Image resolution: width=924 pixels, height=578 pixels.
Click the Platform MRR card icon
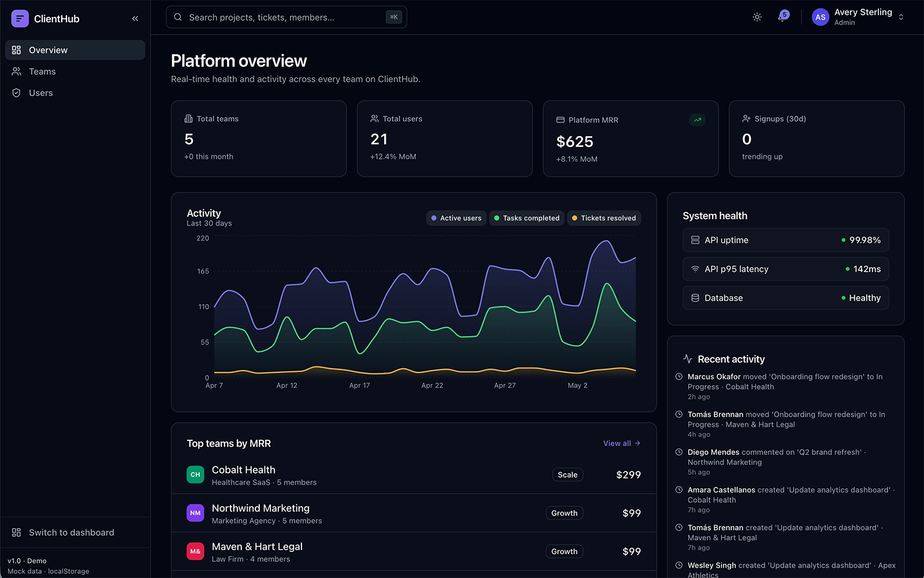(x=560, y=120)
